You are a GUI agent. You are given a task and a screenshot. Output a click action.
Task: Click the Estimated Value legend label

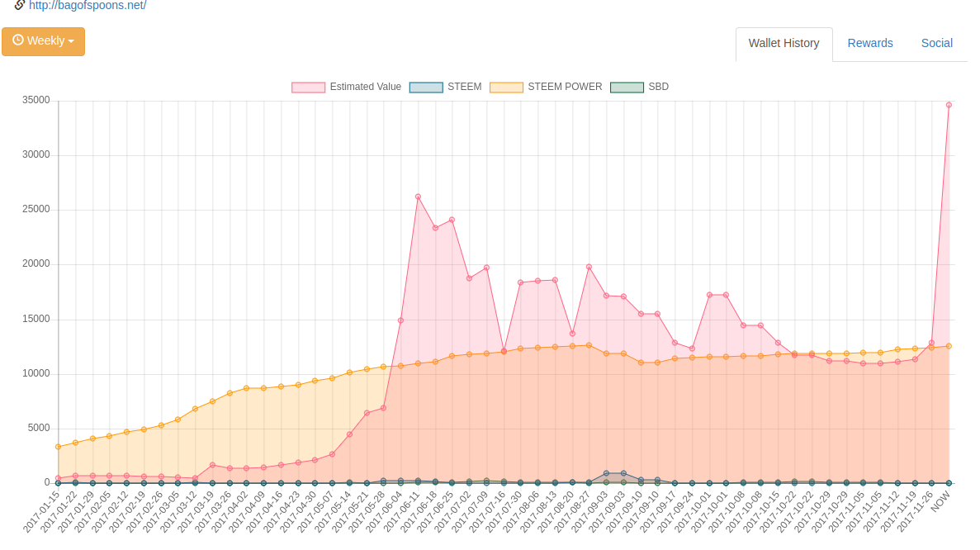(366, 87)
